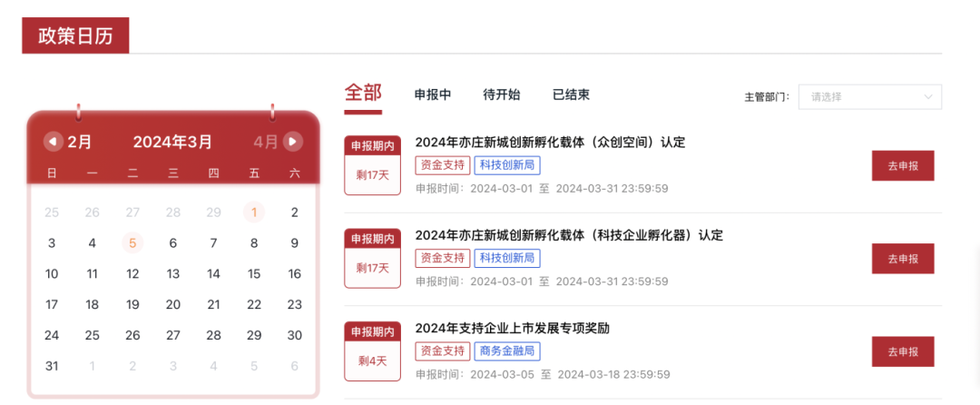Viewport: 980px width, 405px height.
Task: Pick March 23 on the calendar
Action: 294,304
